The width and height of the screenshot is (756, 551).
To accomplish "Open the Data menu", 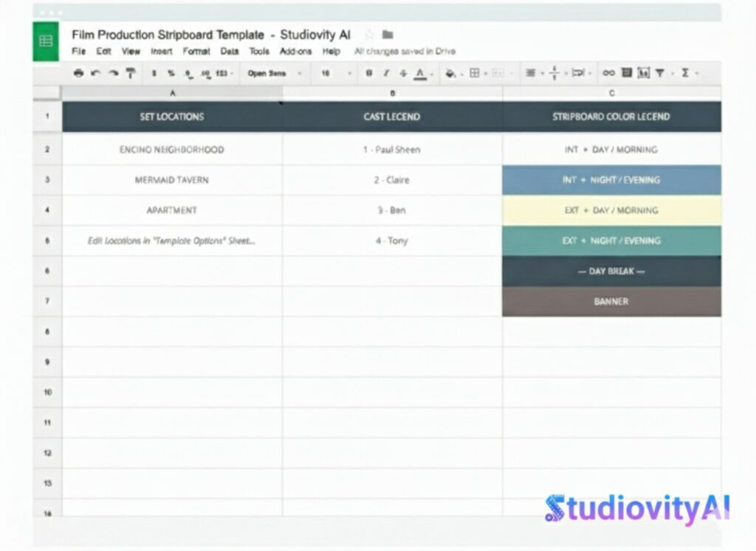I will coord(230,51).
